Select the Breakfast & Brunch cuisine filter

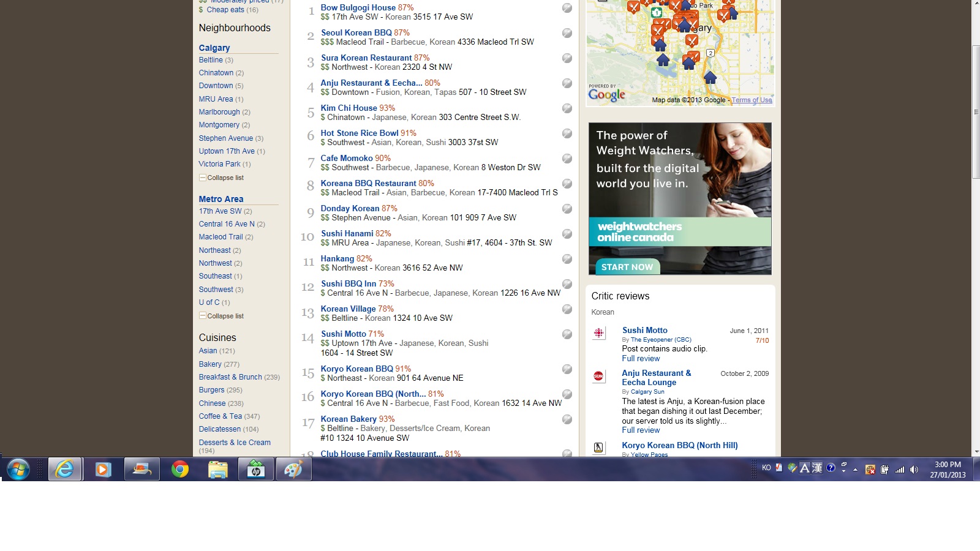[x=230, y=377]
